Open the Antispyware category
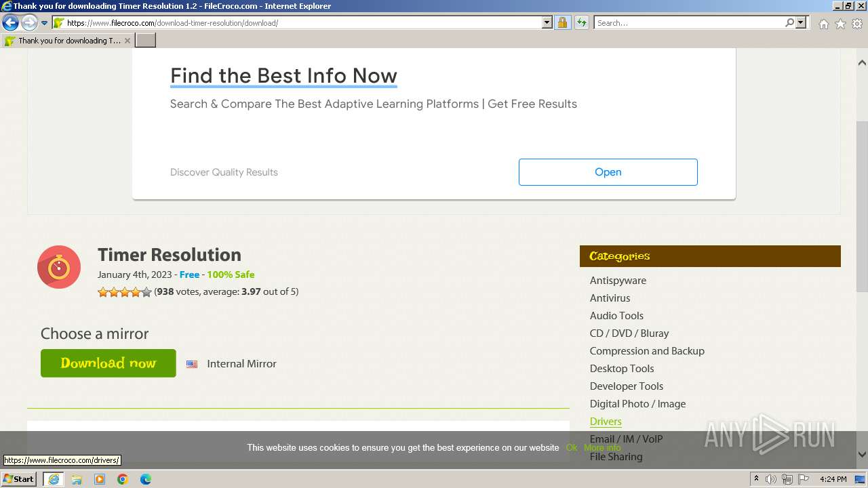Viewport: 868px width, 488px height. tap(618, 281)
